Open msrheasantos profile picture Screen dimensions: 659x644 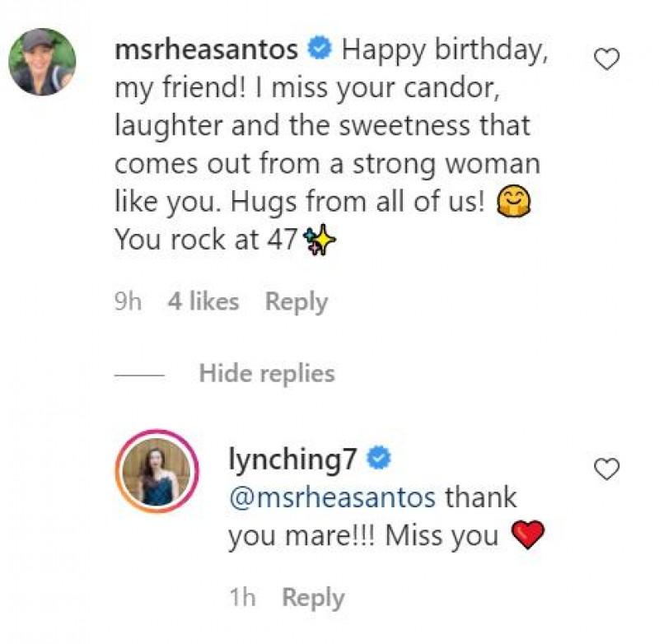click(x=42, y=62)
